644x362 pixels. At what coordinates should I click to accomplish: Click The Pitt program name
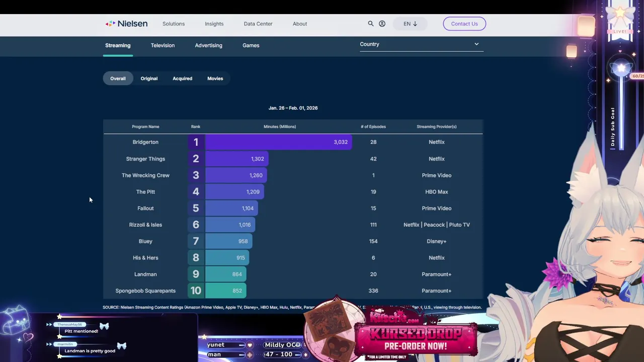coord(145,192)
